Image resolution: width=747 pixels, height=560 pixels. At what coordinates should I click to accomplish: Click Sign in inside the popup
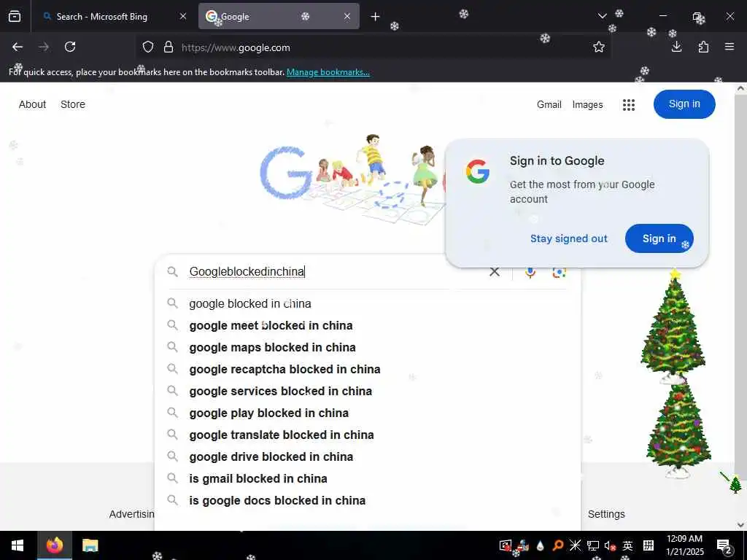[659, 238]
